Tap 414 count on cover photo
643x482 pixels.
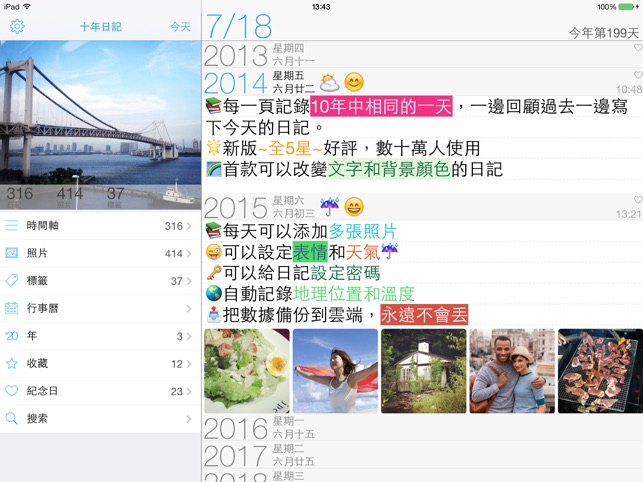(x=70, y=196)
